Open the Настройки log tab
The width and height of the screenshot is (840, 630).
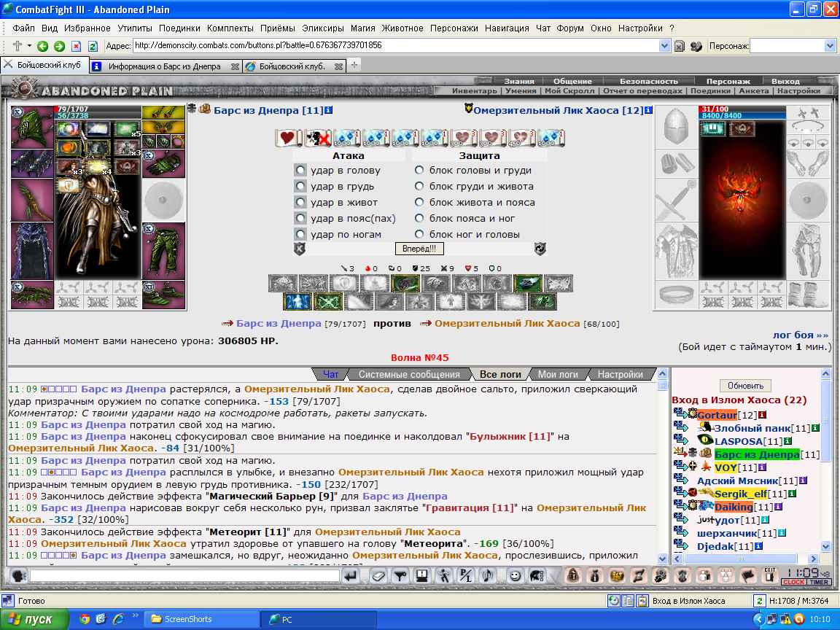[x=620, y=375]
